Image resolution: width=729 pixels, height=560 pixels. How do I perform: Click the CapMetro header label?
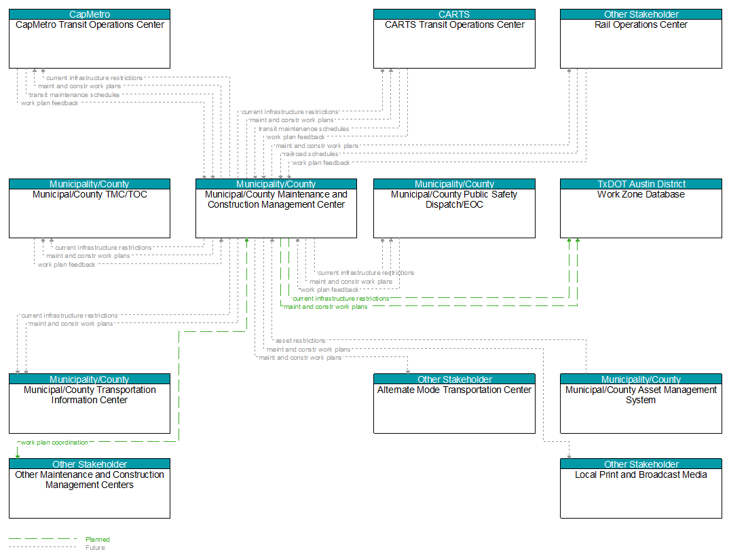pyautogui.click(x=90, y=14)
